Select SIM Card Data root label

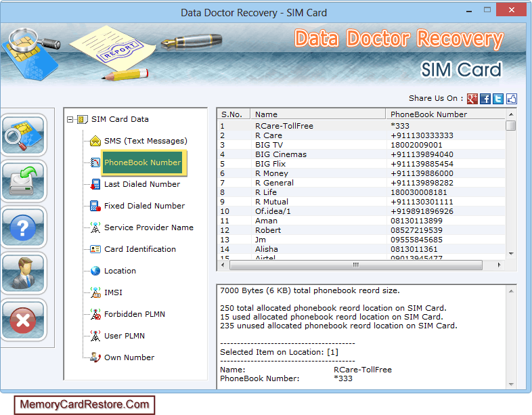pos(120,119)
